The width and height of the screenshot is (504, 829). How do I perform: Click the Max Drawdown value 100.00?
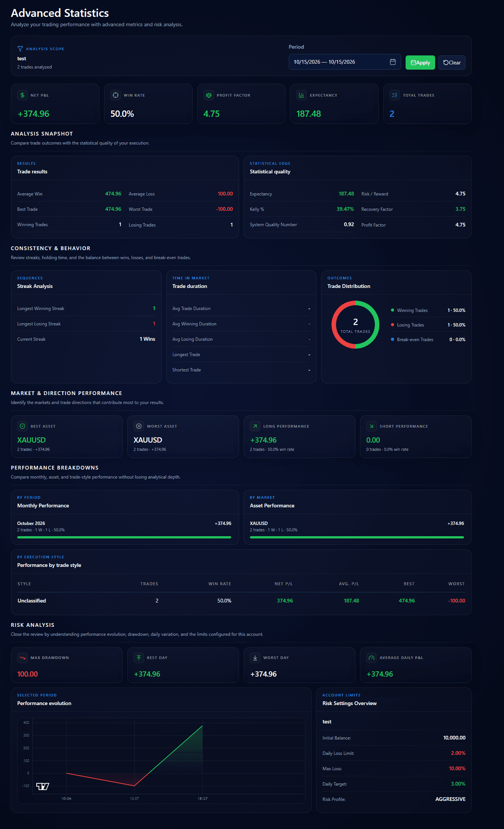coord(28,674)
